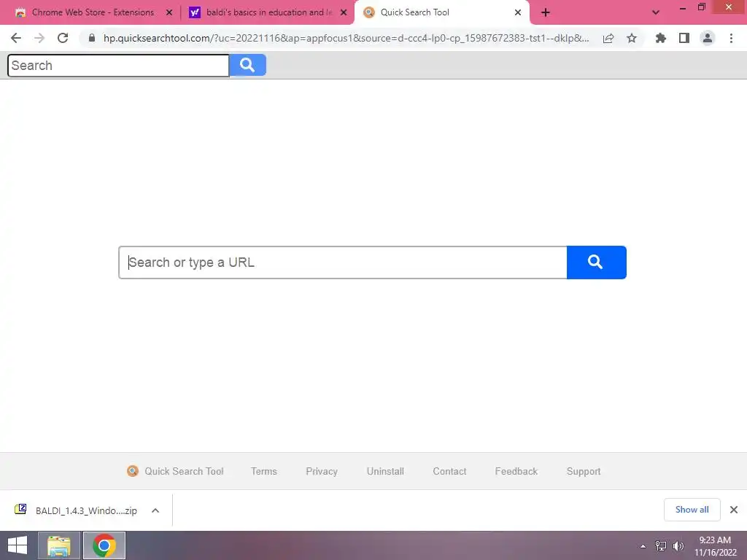Open Chrome's three-dot menu
Image resolution: width=747 pixels, height=560 pixels.
[x=731, y=38]
